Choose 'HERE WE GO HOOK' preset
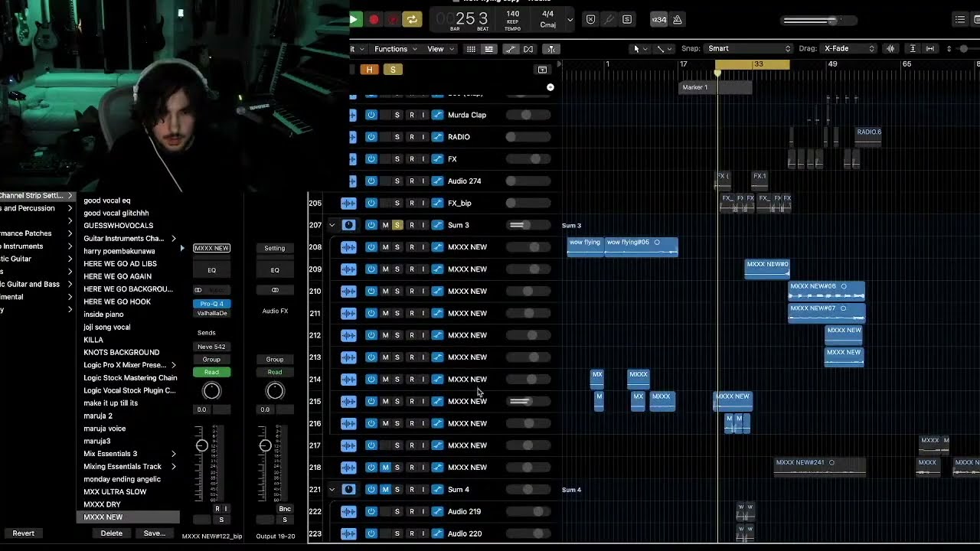The image size is (980, 551). (x=117, y=302)
